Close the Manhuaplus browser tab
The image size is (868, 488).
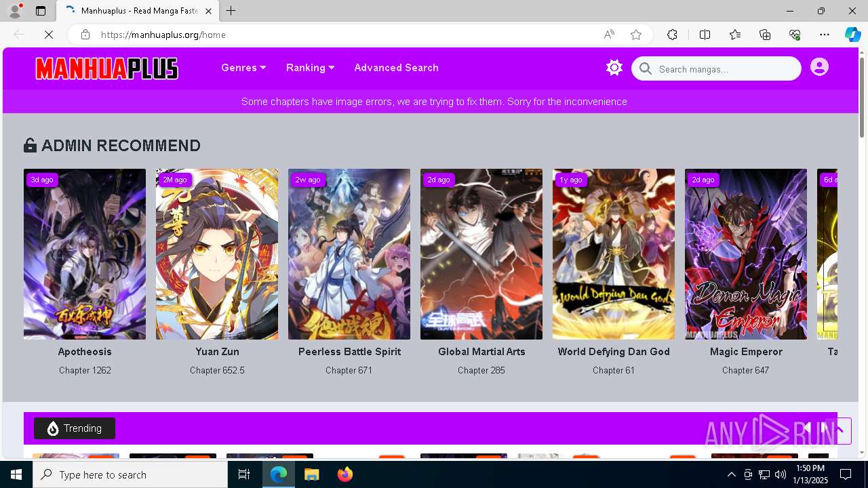208,11
